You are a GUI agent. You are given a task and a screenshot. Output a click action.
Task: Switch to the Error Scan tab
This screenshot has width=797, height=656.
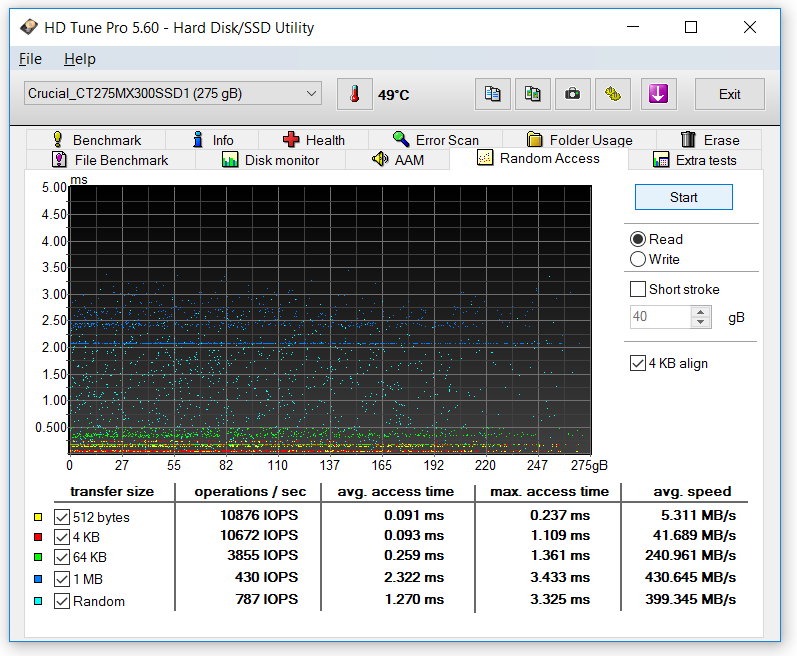pos(436,140)
